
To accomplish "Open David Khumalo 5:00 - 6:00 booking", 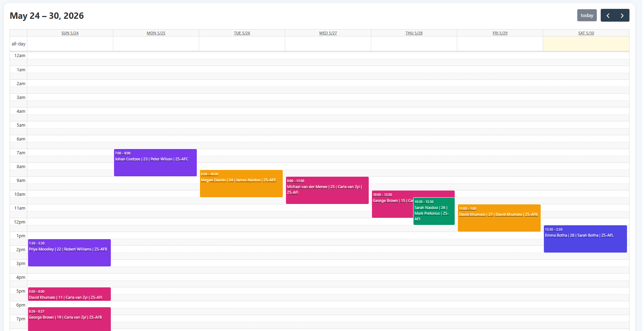I will (x=69, y=294).
